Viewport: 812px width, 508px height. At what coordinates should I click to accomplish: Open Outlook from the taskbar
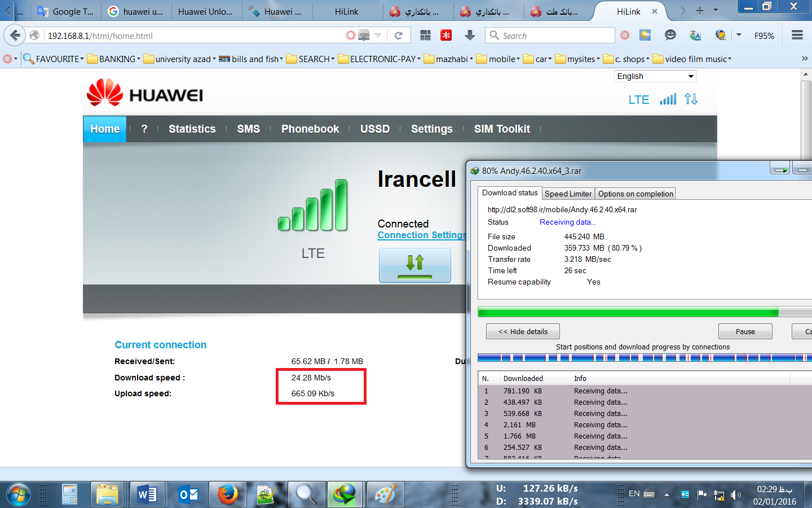click(188, 495)
